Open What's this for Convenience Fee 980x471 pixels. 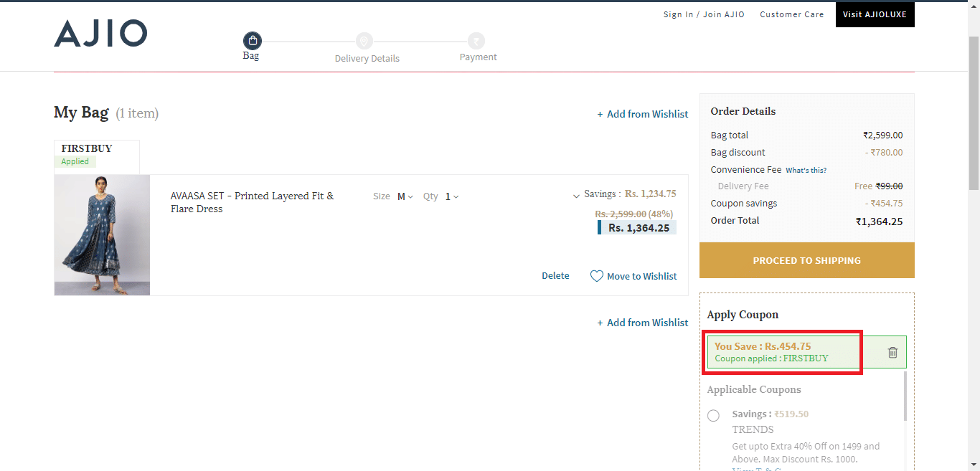(806, 170)
